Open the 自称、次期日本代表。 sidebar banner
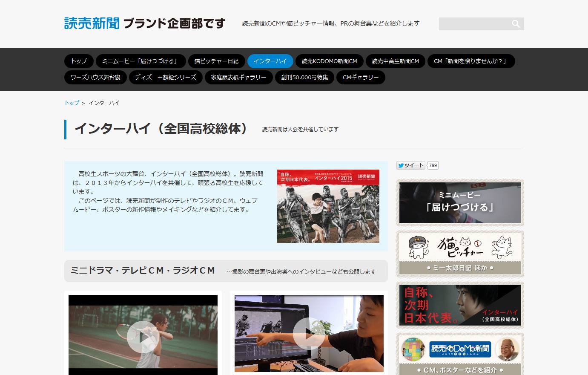Viewport: 588px width, 375px height. [x=460, y=305]
